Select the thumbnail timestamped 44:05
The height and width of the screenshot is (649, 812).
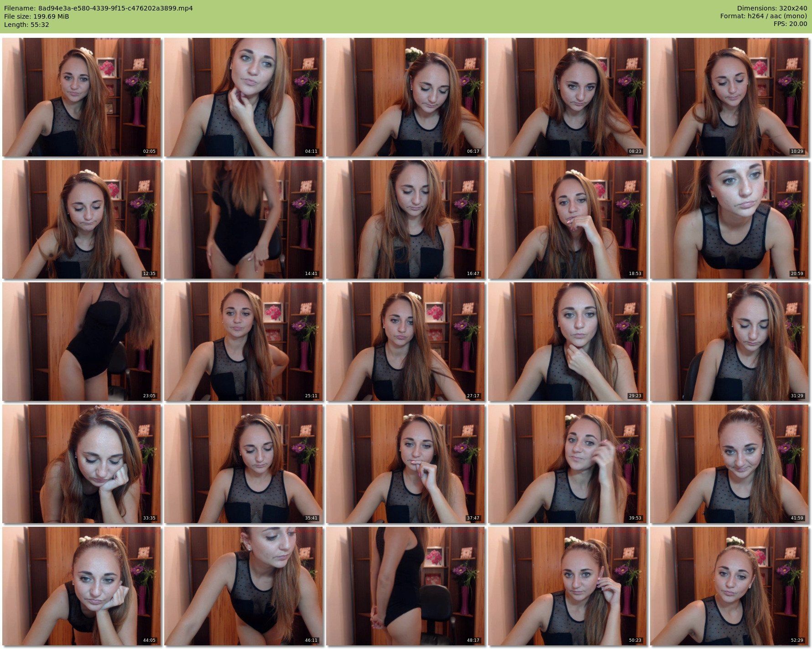(x=81, y=586)
